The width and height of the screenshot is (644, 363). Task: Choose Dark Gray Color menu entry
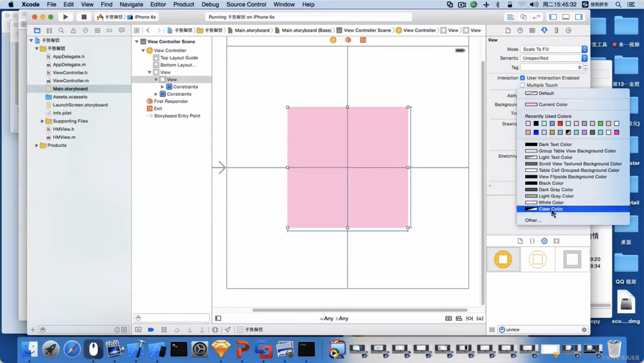pyautogui.click(x=573, y=190)
